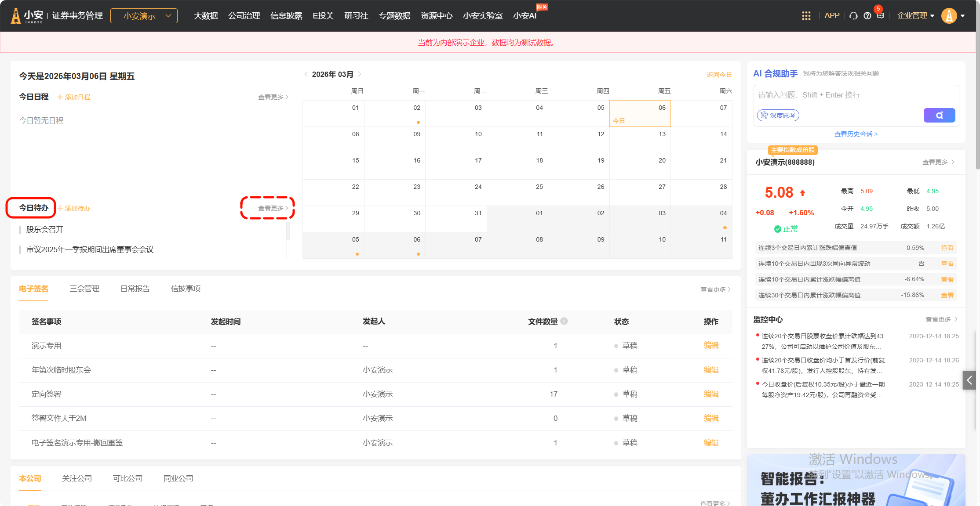Viewport: 980px width, 506px height.
Task: Open the 公司治理 menu item
Action: pos(244,16)
